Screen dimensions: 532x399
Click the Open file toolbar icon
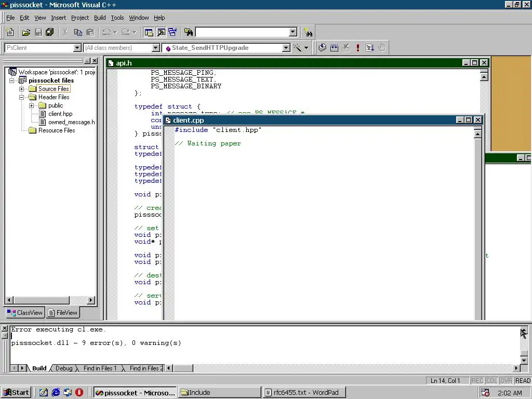(26, 32)
